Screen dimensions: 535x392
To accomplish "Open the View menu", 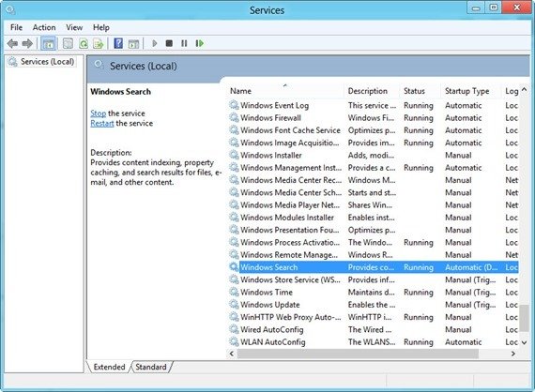I will [74, 27].
